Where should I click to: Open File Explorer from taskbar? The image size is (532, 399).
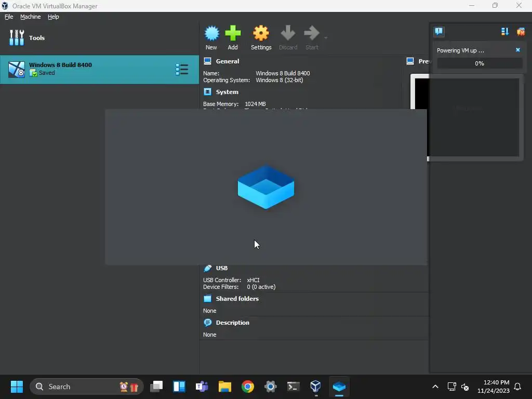(x=224, y=387)
